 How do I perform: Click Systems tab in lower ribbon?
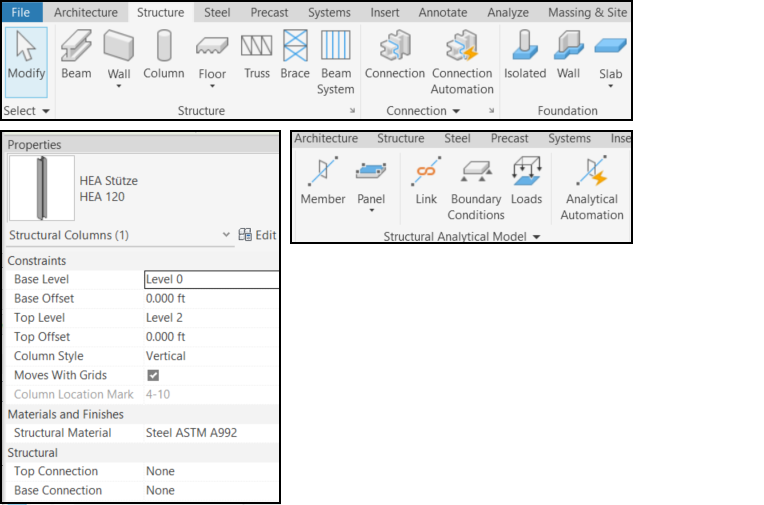click(x=569, y=138)
